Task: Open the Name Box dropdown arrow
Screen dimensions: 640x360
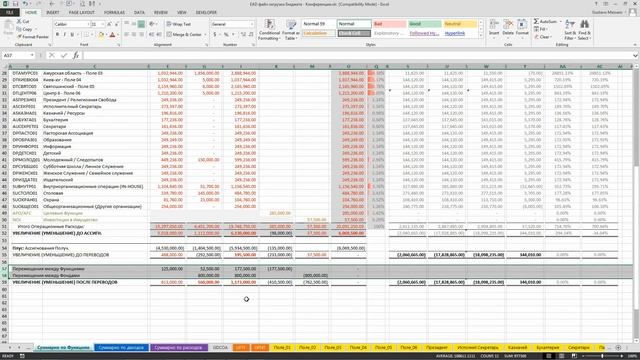Action: tap(32, 55)
